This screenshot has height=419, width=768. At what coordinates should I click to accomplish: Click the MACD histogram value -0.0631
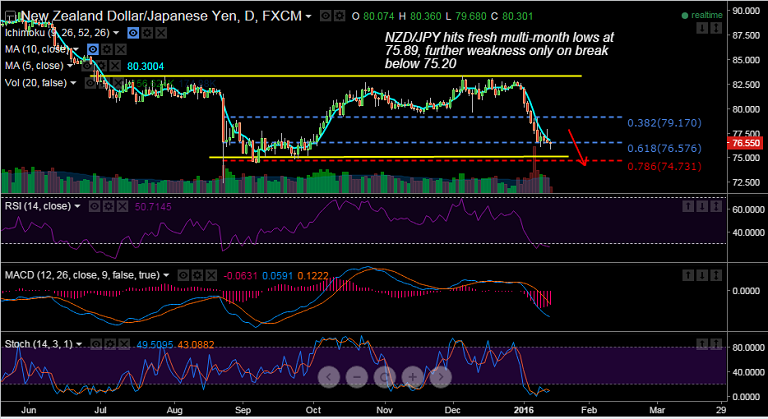click(240, 276)
